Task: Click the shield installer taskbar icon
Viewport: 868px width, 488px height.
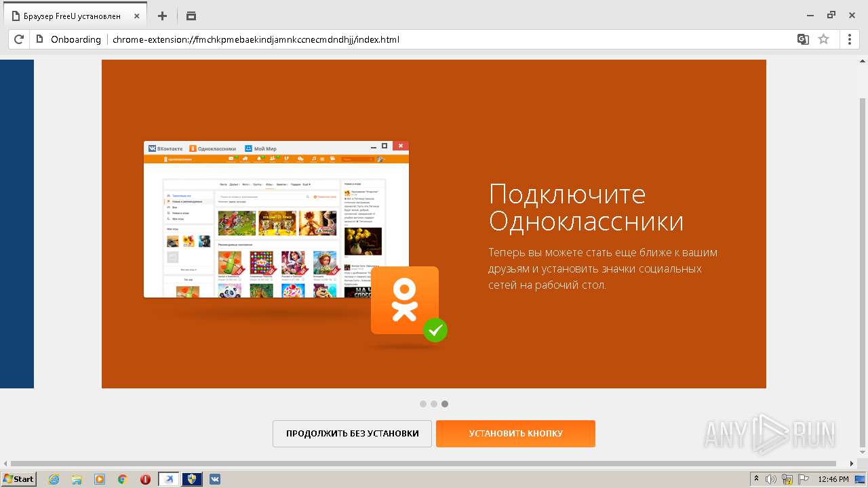Action: click(192, 479)
